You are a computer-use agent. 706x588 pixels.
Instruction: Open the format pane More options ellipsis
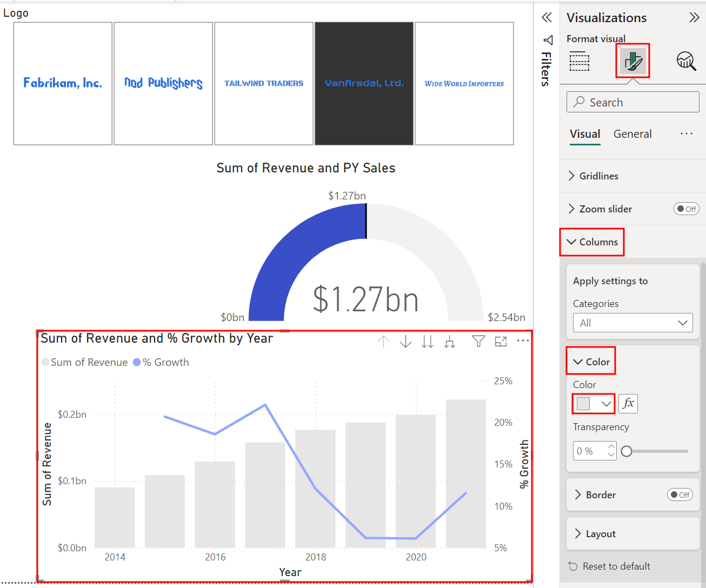687,133
